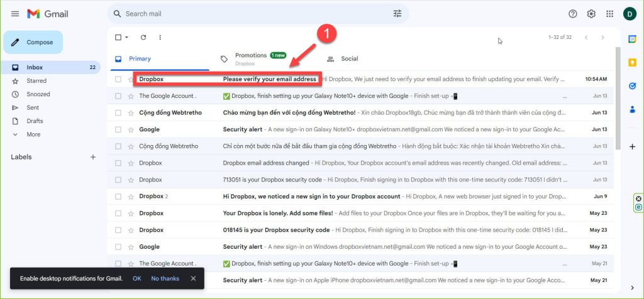Check the Hi Dropbox new sign in checkbox
The image size is (644, 299).
[x=118, y=197]
